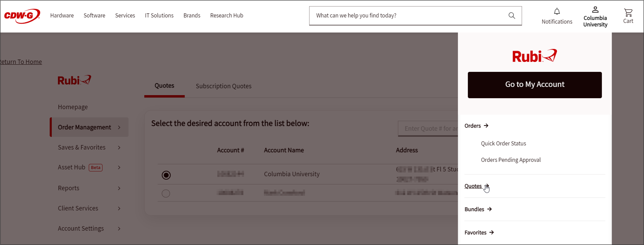Open Orders Pending Approval link
The height and width of the screenshot is (245, 644).
511,160
